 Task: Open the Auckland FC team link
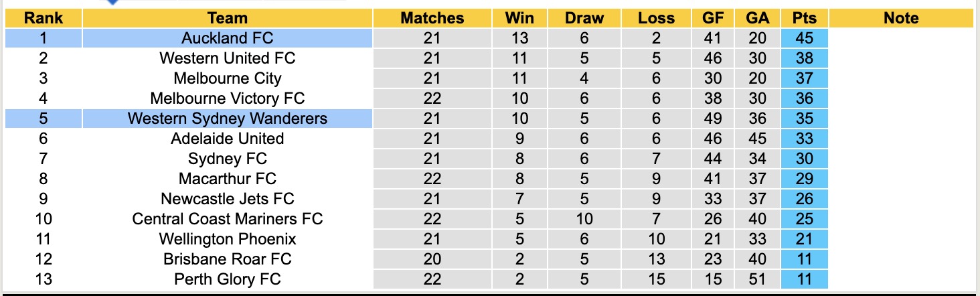point(227,38)
